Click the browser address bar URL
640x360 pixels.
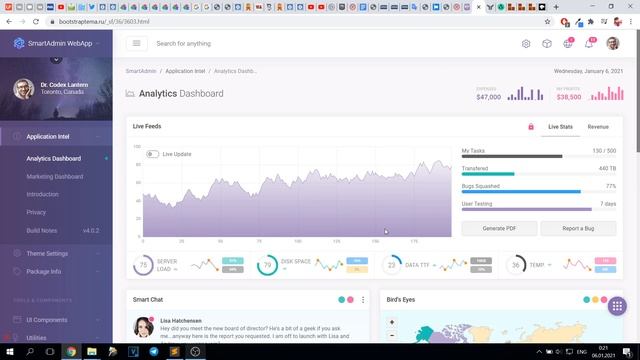[104, 22]
